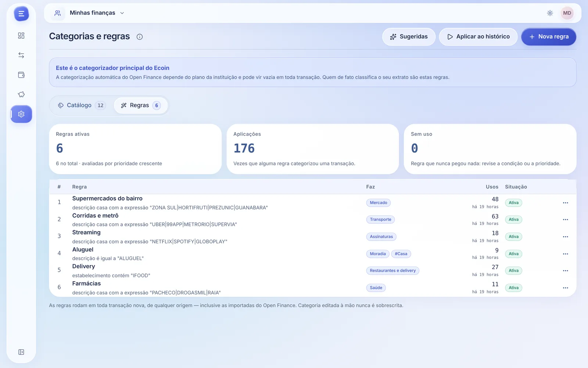
Task: Click the #Casa tag
Action: point(401,254)
